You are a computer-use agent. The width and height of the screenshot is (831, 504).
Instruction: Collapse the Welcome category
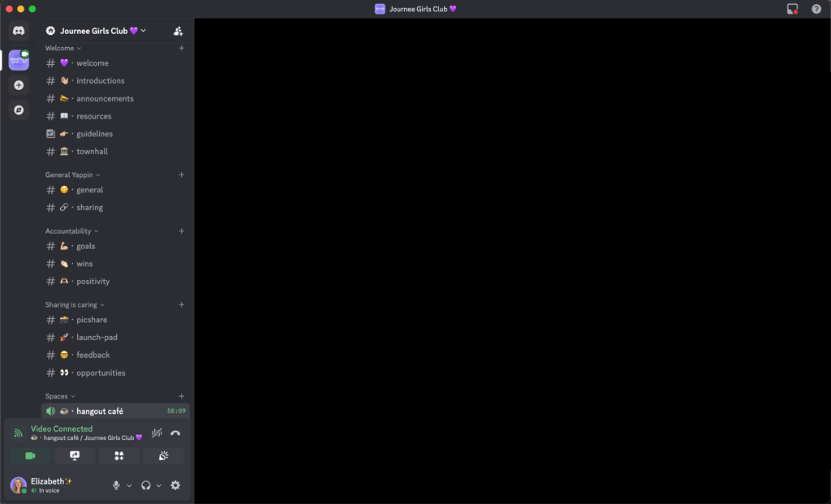point(63,48)
